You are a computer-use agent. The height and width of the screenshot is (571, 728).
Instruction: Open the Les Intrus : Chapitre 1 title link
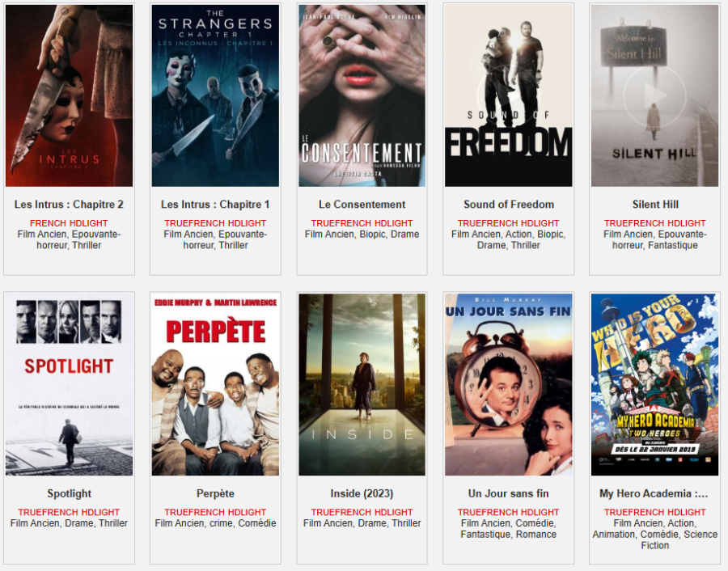click(x=215, y=205)
